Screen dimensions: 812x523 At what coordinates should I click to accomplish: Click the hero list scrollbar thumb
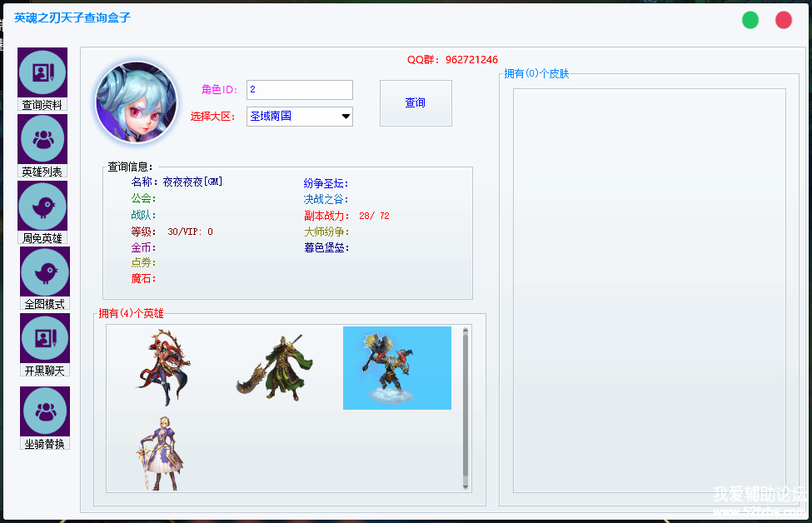click(465, 406)
